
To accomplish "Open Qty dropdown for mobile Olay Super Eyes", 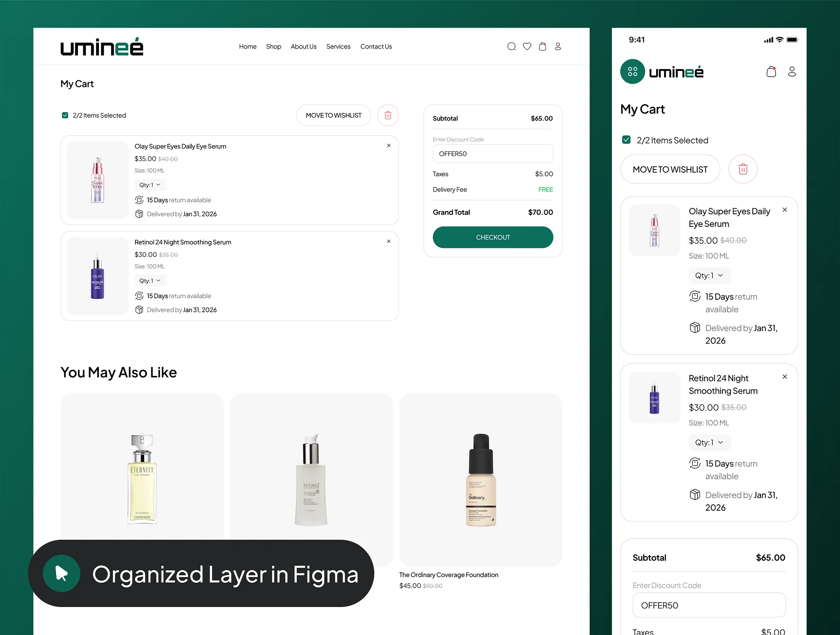I will point(710,275).
